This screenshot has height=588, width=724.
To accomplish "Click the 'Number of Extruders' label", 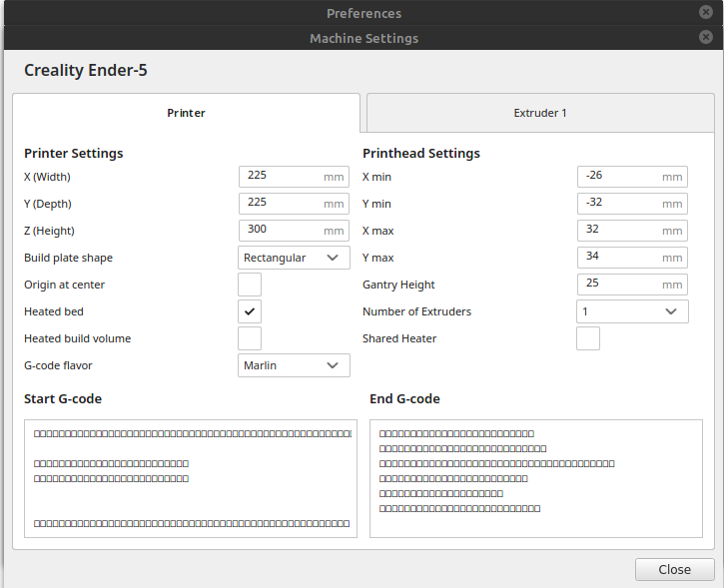I will [x=416, y=311].
